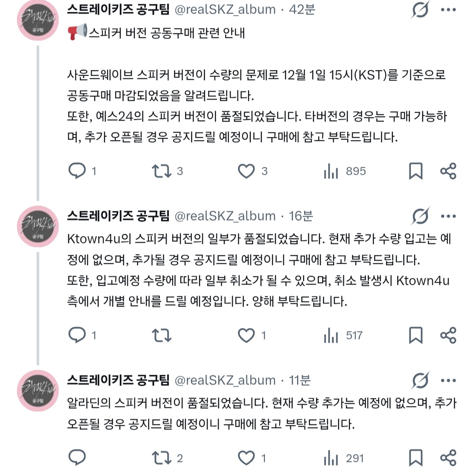Open profile avatar of 11분 post
476x473 pixels.
pyautogui.click(x=37, y=391)
